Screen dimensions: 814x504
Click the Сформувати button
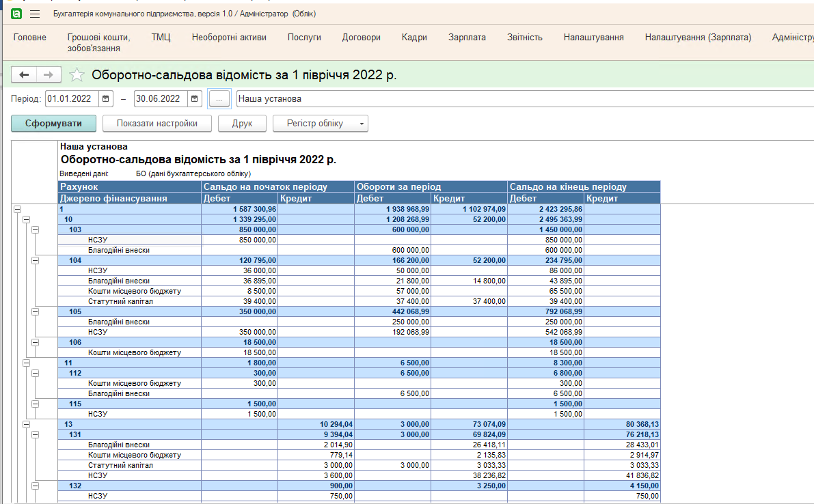[x=53, y=124]
